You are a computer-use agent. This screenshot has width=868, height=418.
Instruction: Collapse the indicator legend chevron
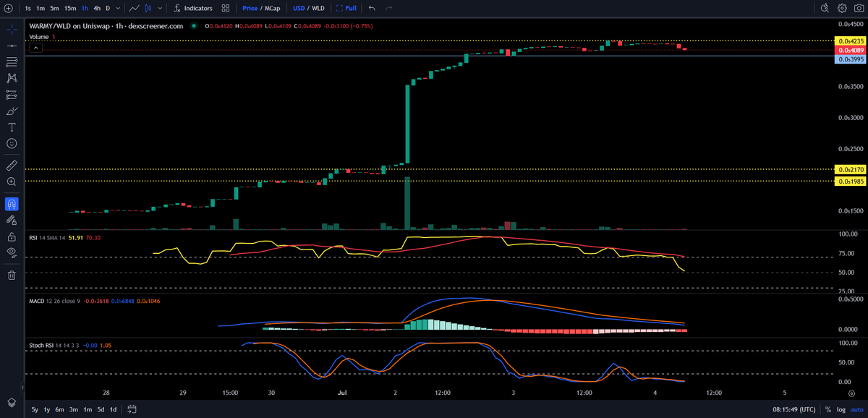[x=35, y=48]
